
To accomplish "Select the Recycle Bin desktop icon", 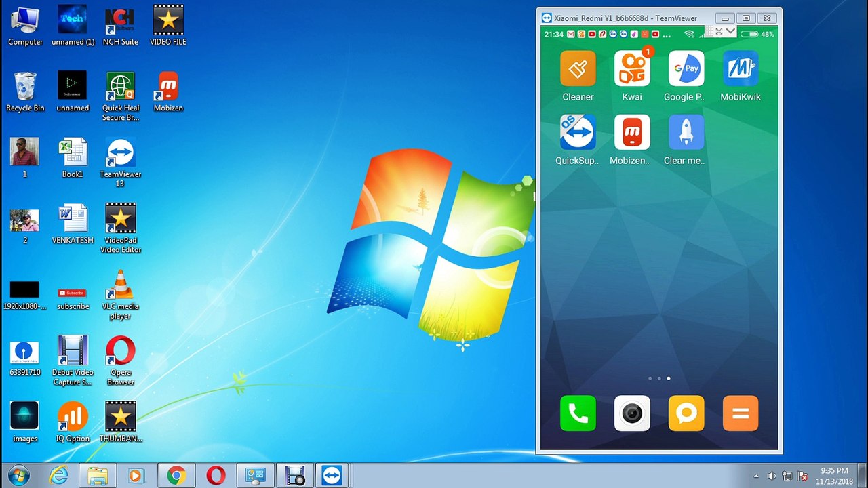I will [25, 92].
